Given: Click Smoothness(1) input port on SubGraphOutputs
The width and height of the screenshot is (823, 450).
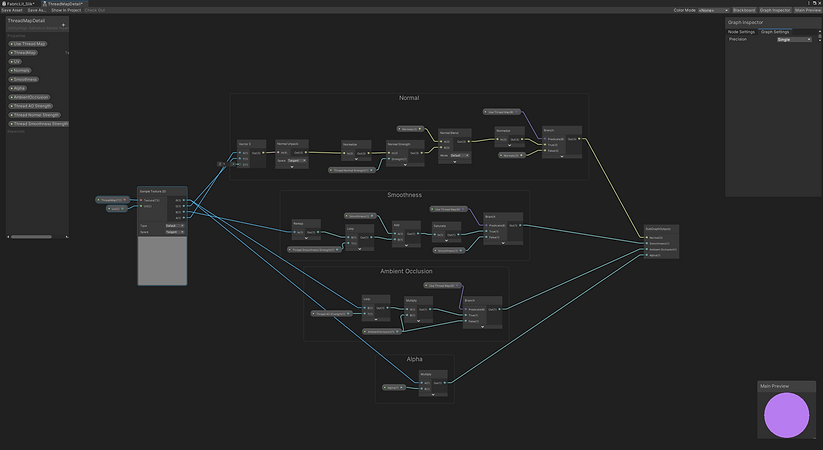Looking at the screenshot, I should point(647,244).
